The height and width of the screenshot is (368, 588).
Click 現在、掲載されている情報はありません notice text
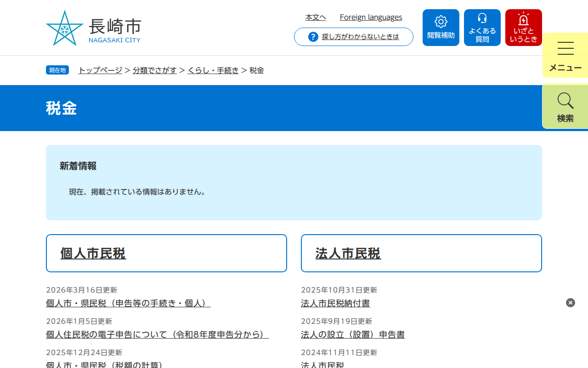pyautogui.click(x=137, y=192)
